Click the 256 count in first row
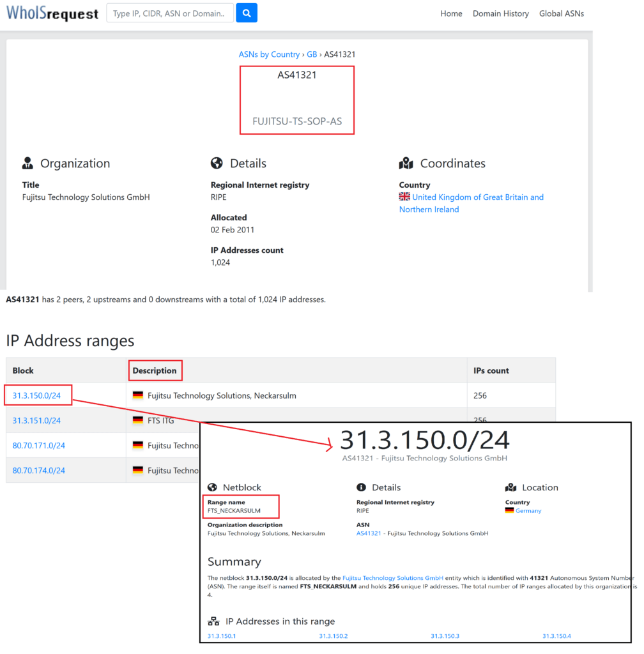 [x=480, y=395]
